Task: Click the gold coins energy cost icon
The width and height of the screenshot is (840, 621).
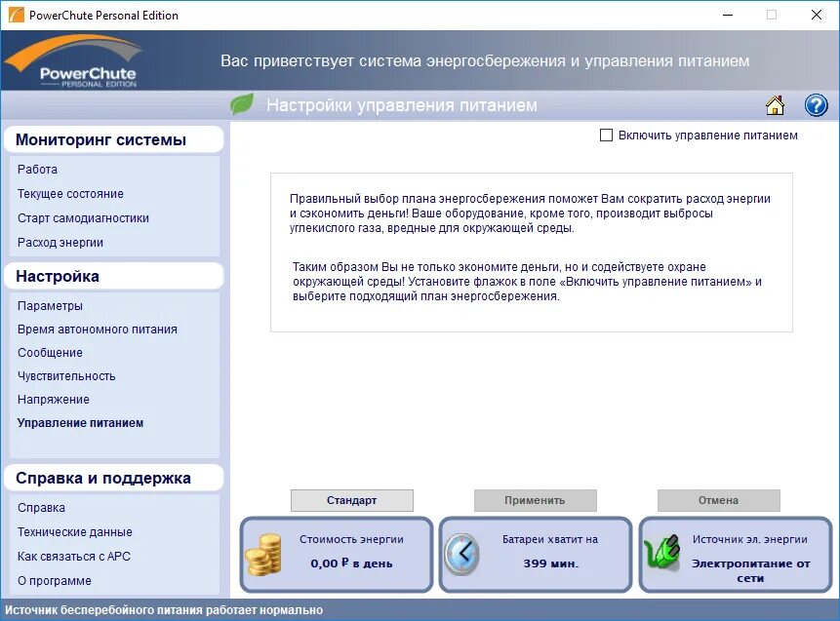Action: click(263, 555)
